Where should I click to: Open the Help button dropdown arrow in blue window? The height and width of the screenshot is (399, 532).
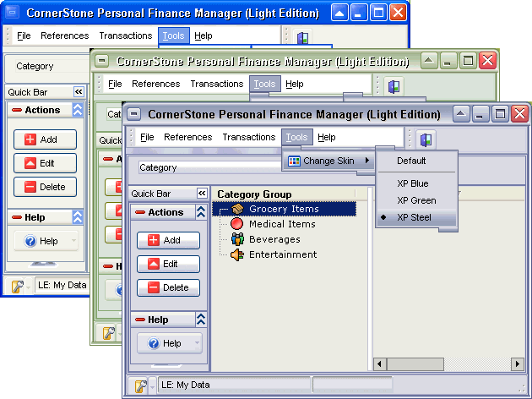(x=73, y=241)
